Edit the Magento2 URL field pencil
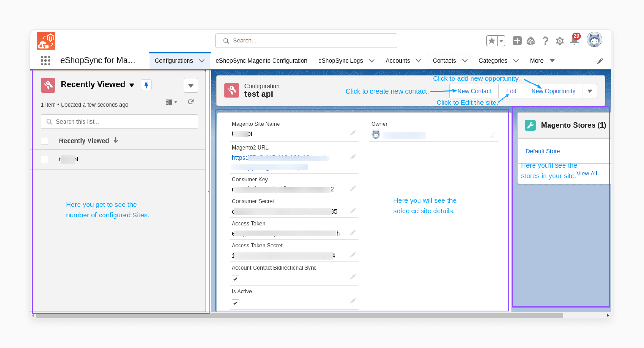The height and width of the screenshot is (348, 644). click(x=353, y=157)
